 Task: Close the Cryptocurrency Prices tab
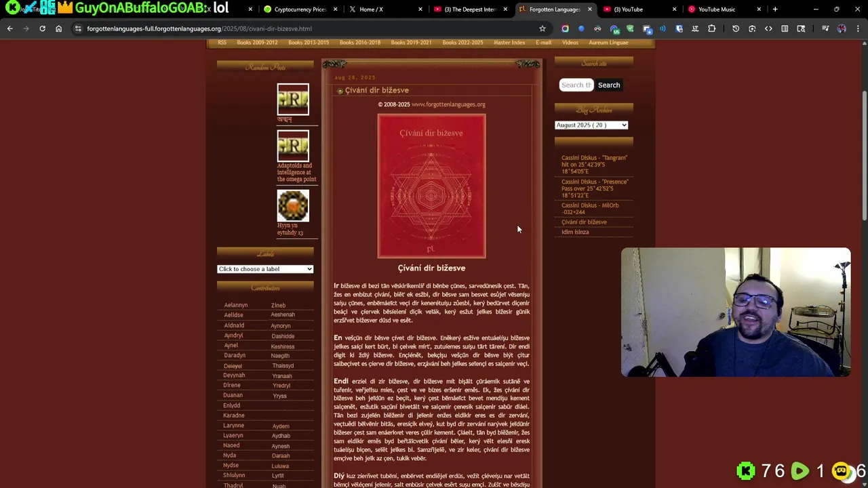(335, 9)
